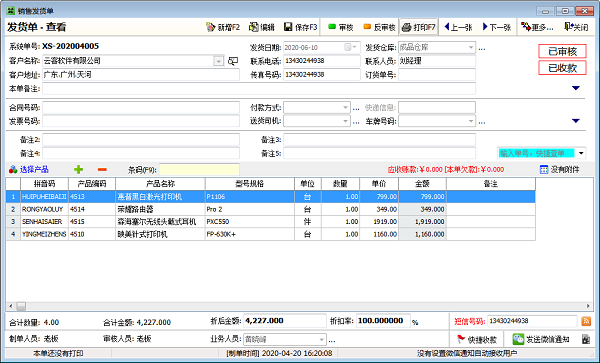This screenshot has width=600, height=363.
Task: Click the 备注3 input field
Action: tap(380, 140)
